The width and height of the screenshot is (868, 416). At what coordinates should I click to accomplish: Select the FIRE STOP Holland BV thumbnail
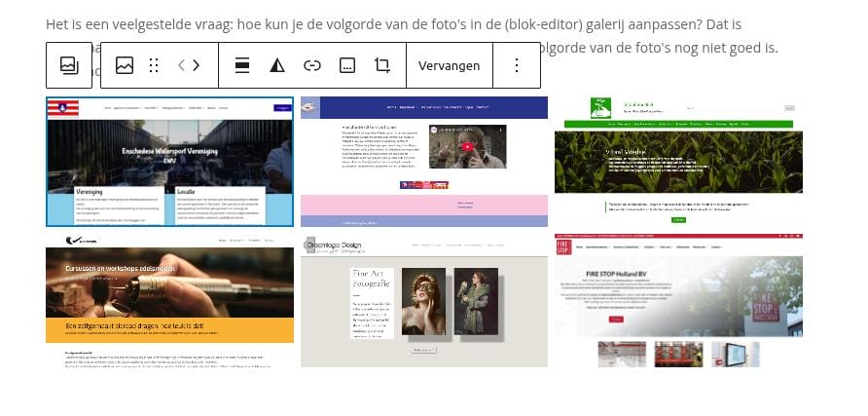[x=678, y=300]
